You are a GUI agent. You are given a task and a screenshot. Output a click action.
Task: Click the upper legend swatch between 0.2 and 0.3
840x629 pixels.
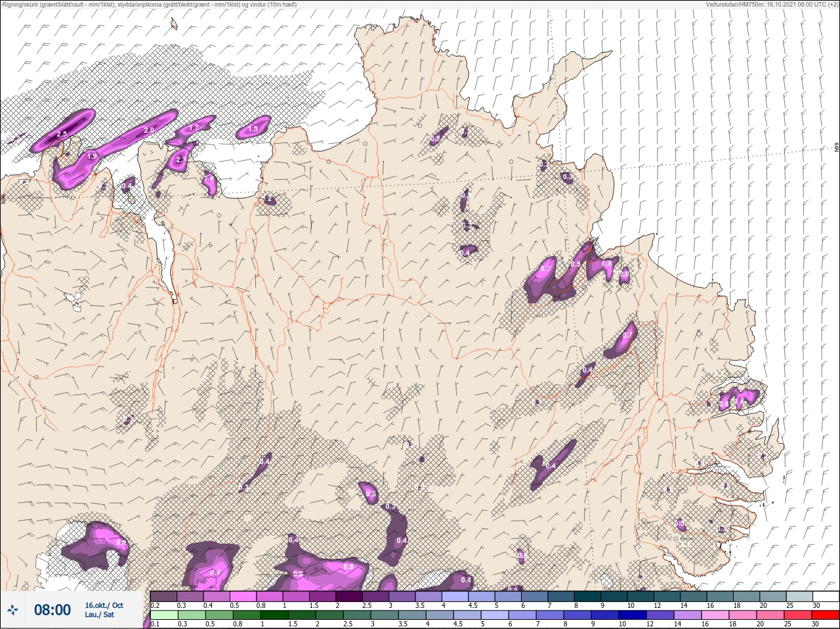tap(163, 597)
